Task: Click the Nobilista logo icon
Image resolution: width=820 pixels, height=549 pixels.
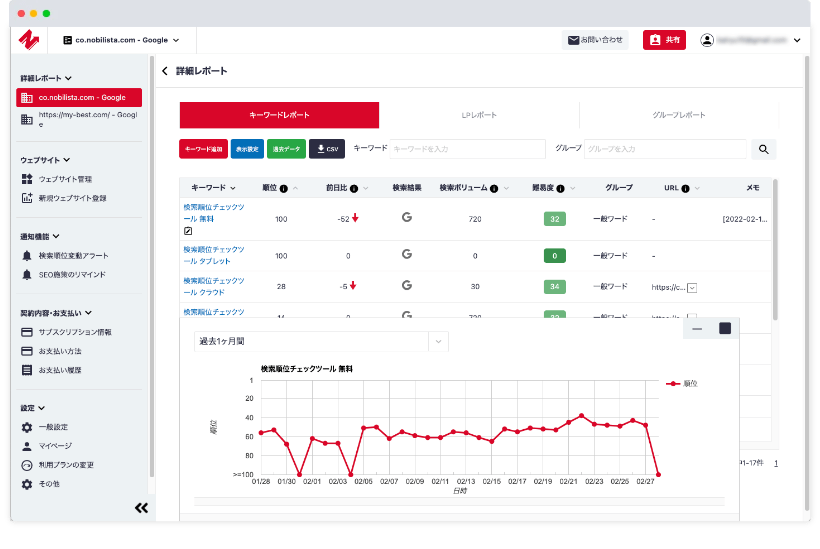Action: click(x=28, y=40)
